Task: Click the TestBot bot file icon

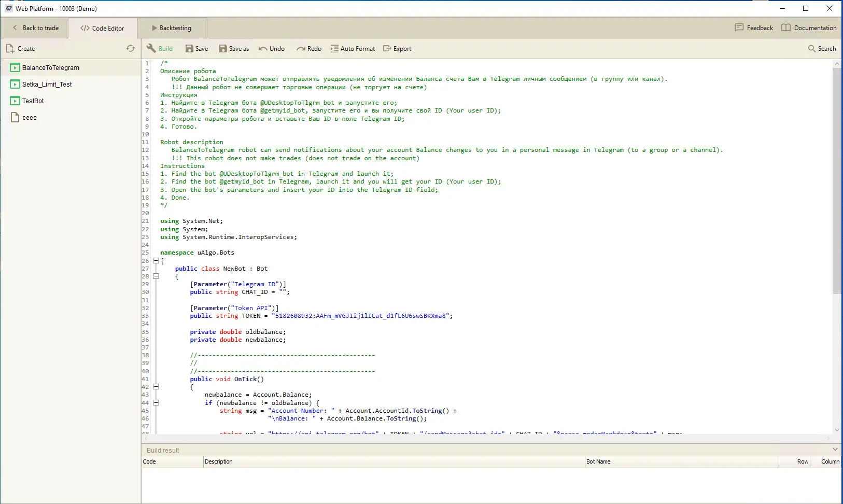Action: (15, 101)
